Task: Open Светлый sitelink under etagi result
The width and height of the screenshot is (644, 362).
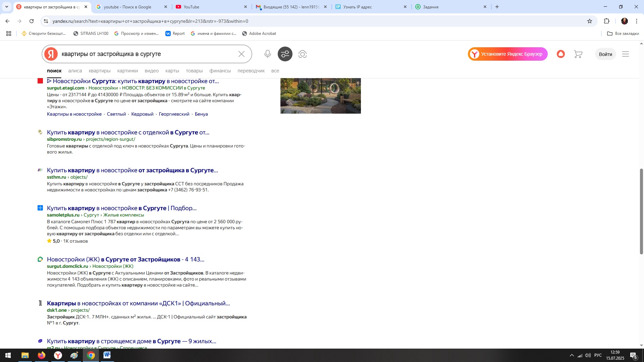Action: 116,114
